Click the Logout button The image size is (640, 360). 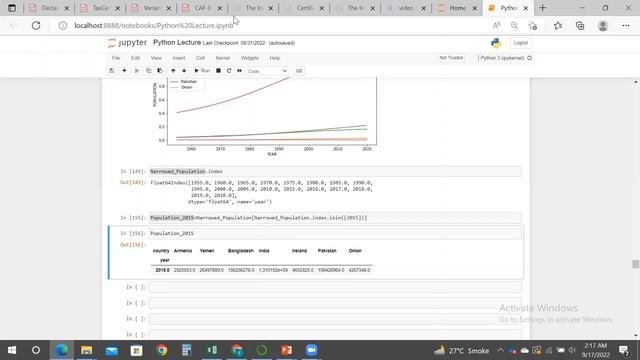click(520, 43)
